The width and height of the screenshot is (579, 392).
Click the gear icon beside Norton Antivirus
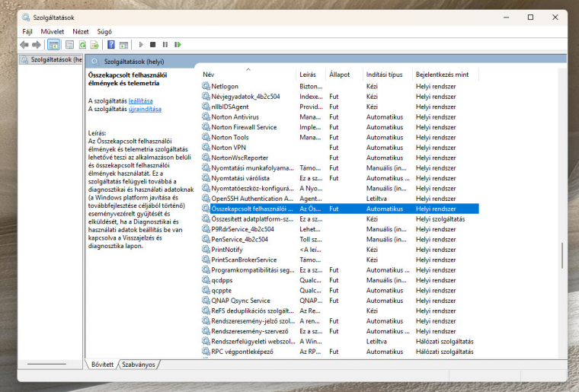point(206,116)
